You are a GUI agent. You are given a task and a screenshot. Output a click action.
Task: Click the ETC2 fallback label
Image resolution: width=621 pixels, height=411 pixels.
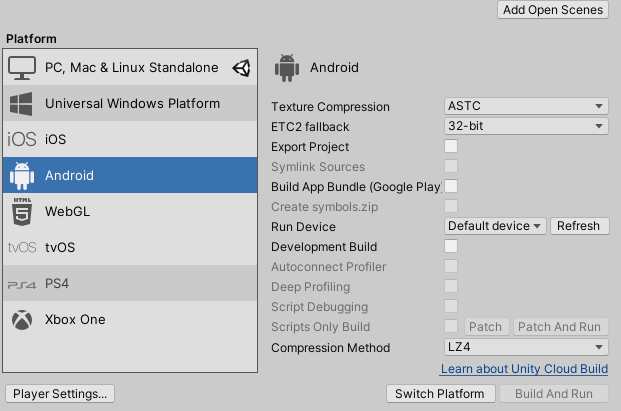(x=310, y=127)
